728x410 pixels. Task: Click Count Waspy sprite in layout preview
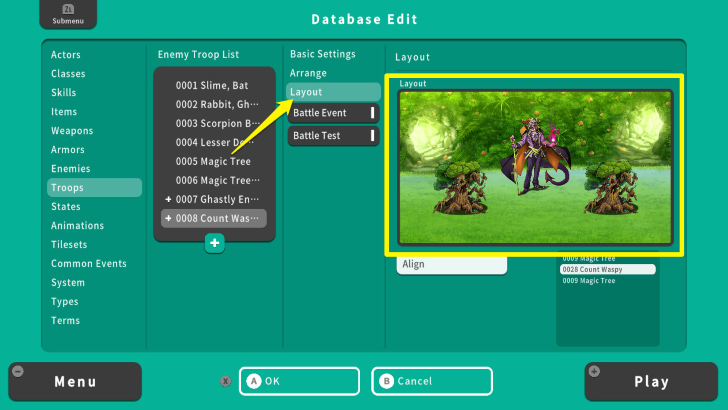point(535,156)
